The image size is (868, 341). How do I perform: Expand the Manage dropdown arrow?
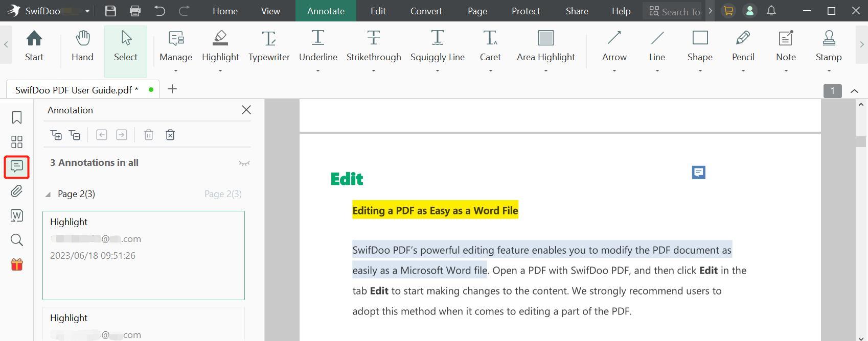(x=176, y=70)
